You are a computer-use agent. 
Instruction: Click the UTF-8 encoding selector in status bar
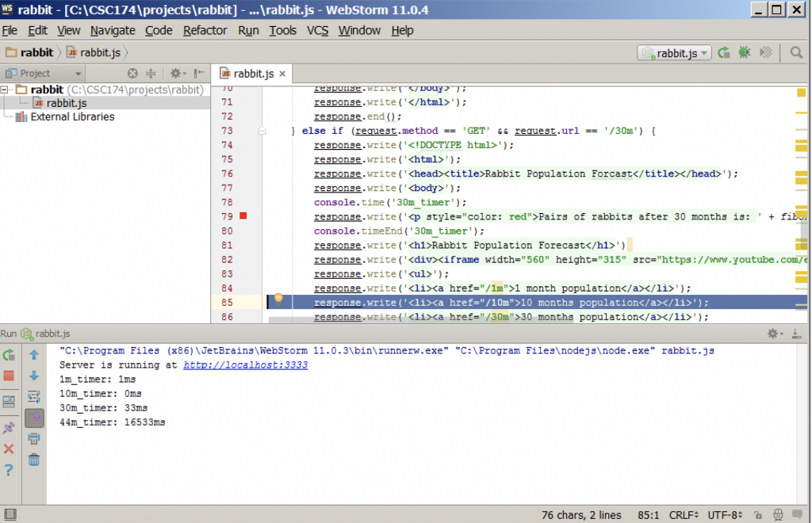coord(724,514)
